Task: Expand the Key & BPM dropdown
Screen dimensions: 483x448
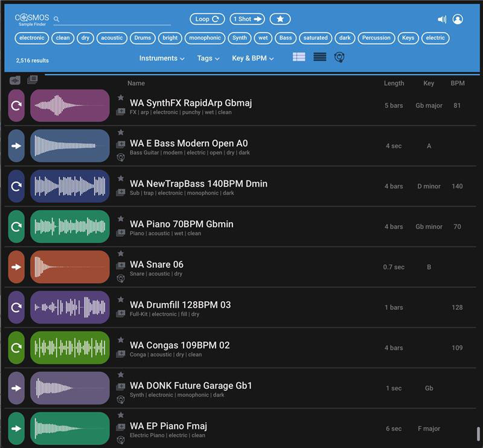Action: tap(253, 59)
